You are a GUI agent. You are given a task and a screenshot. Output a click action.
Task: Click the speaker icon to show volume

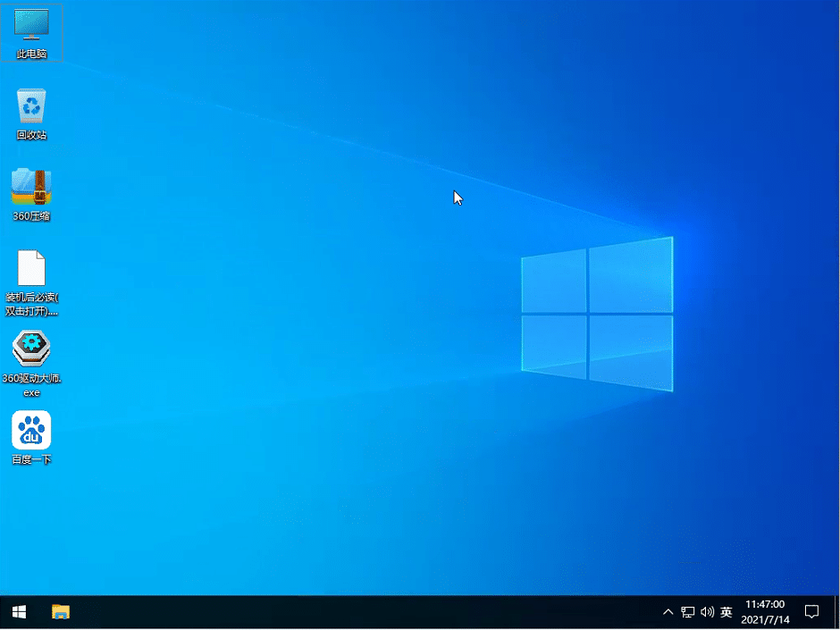706,612
